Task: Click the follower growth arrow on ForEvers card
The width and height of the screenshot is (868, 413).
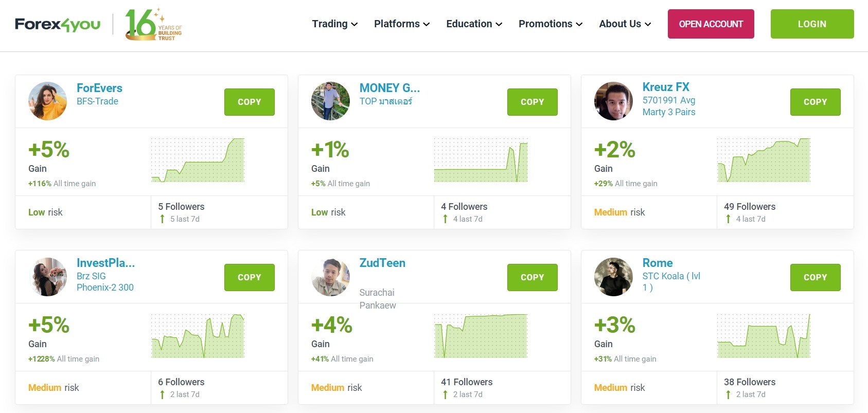Action: [x=161, y=219]
